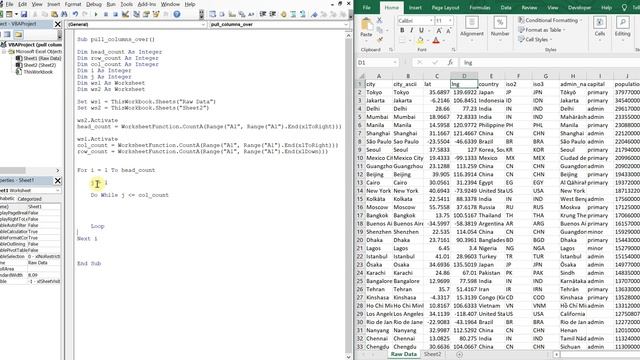
Task: Click the Format Painter brush in Excel
Action: pyautogui.click(x=380, y=40)
